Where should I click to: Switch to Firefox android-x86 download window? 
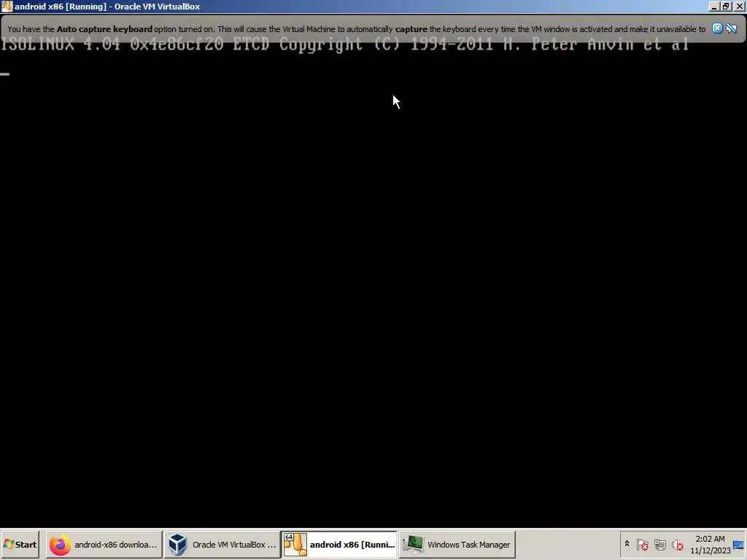coord(104,544)
